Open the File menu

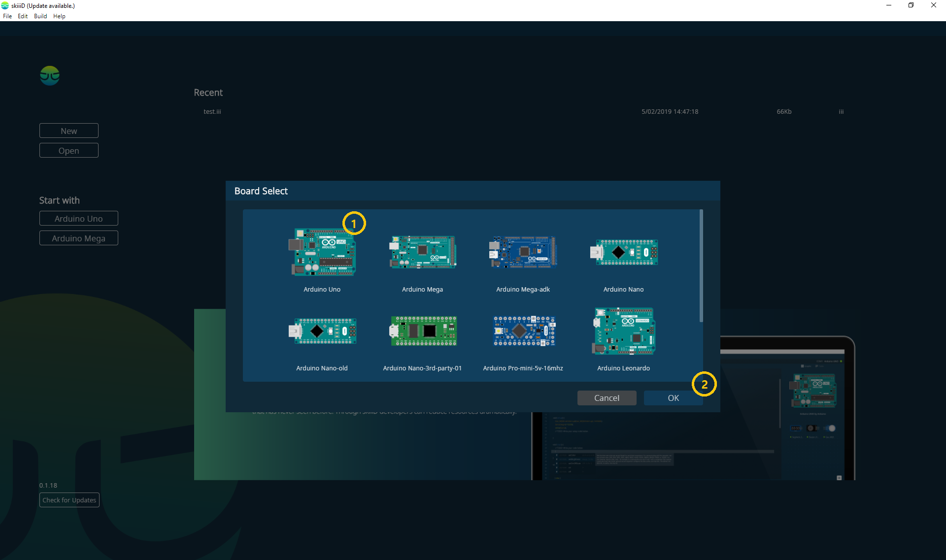[7, 16]
